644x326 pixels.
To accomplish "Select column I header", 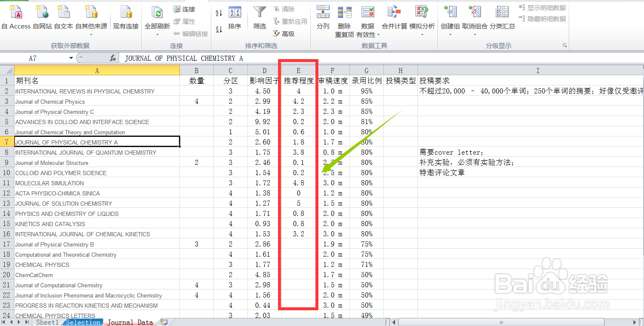I will point(531,71).
